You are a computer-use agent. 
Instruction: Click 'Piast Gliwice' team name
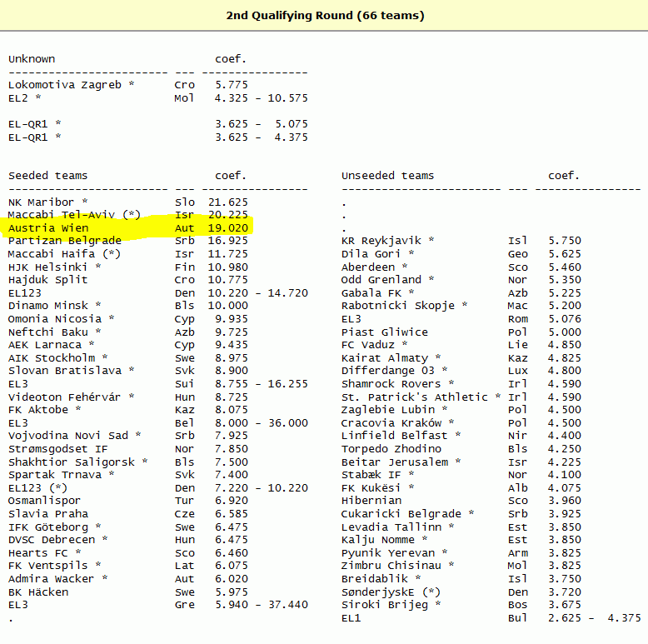click(x=385, y=332)
